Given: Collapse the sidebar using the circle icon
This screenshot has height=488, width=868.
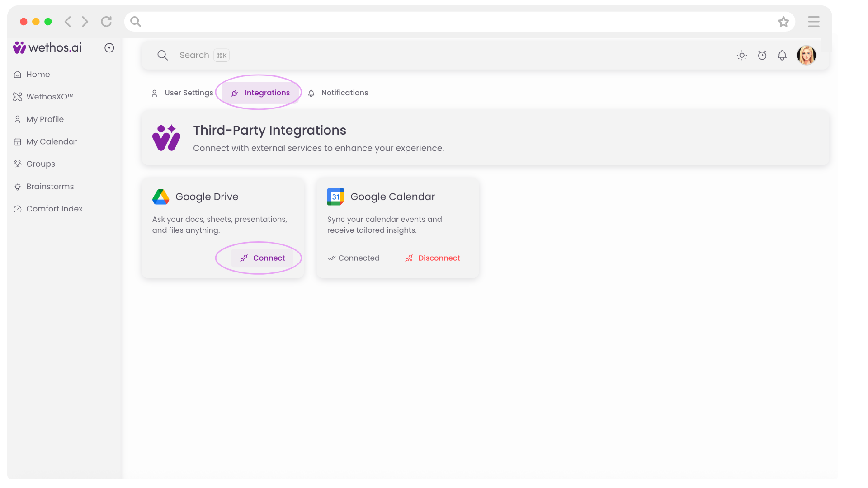Looking at the screenshot, I should [x=109, y=47].
